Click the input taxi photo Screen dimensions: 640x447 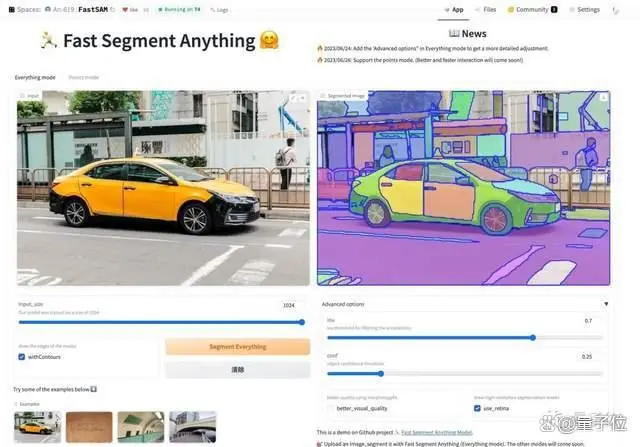click(x=163, y=188)
